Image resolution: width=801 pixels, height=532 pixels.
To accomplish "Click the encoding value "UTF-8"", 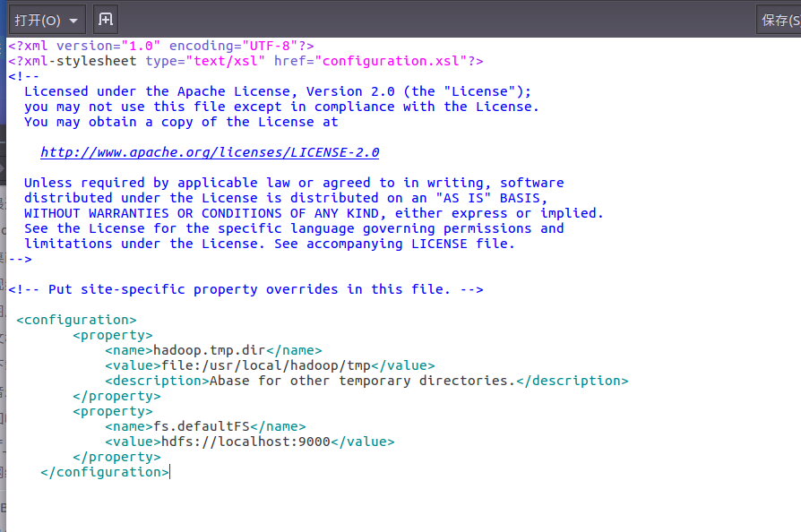I will (x=270, y=46).
